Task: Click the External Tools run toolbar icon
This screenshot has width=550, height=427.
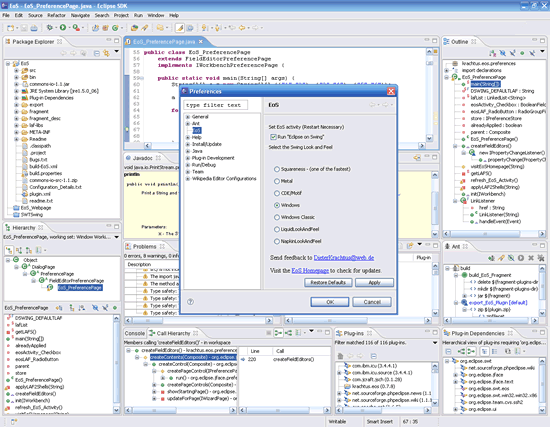Action: [x=76, y=27]
